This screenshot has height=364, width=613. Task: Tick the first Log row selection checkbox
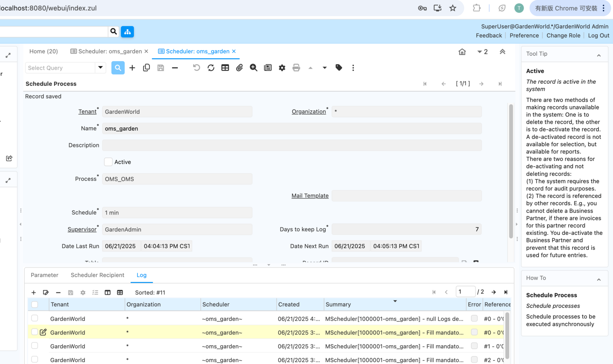coord(35,318)
